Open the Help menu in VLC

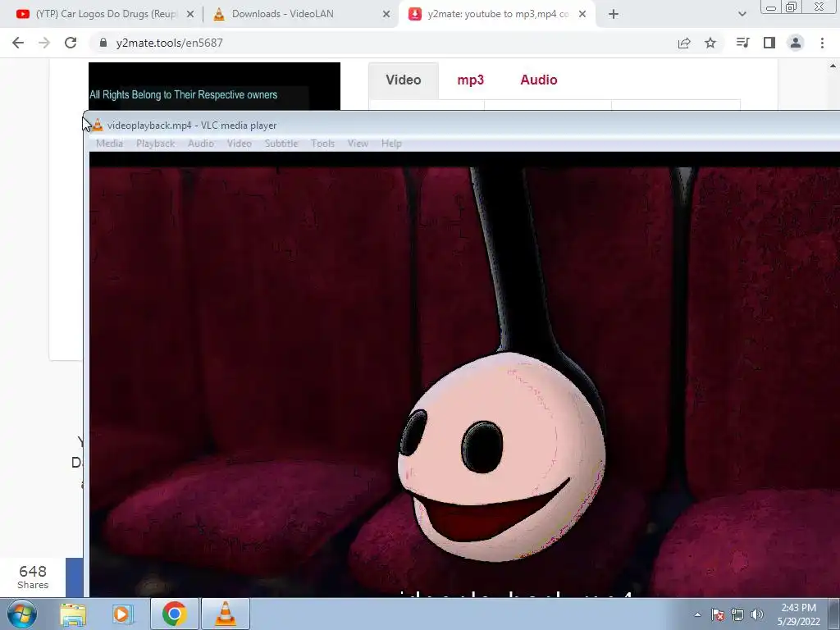pyautogui.click(x=391, y=144)
